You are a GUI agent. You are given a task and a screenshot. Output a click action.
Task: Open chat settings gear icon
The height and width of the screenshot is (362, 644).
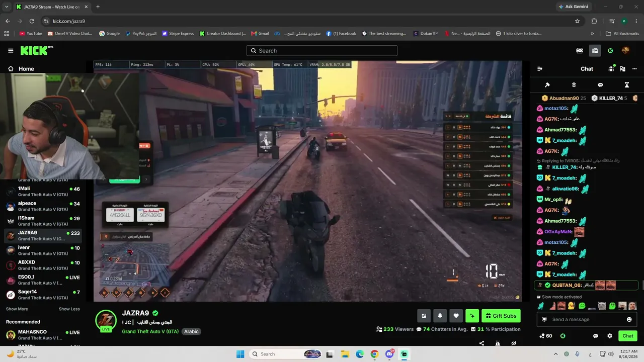coord(610,336)
